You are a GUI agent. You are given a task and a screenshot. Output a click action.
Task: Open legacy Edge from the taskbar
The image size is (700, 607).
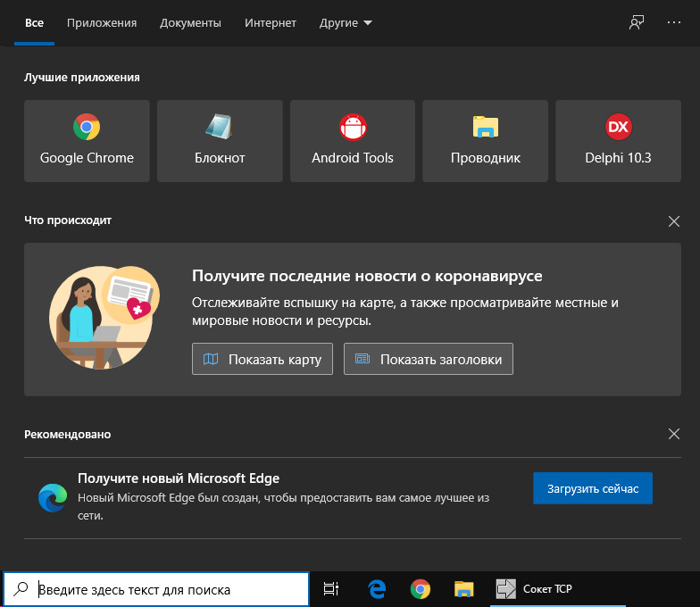pyautogui.click(x=377, y=589)
